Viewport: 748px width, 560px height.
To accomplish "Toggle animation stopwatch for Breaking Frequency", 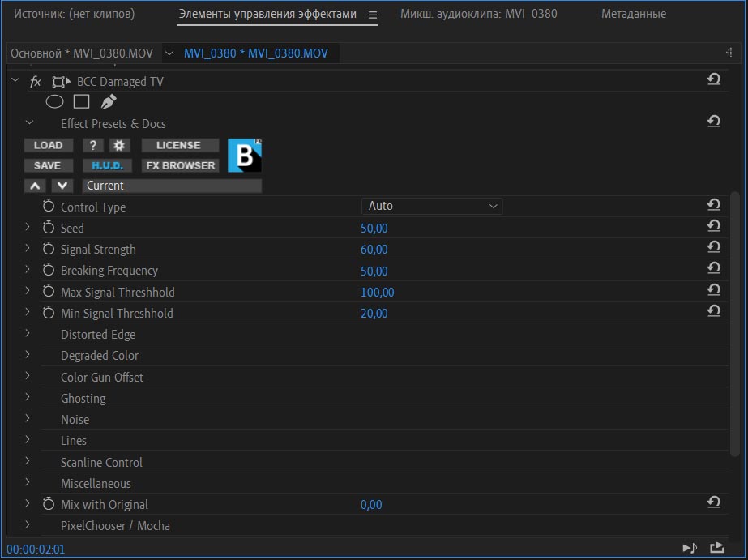I will click(x=49, y=270).
